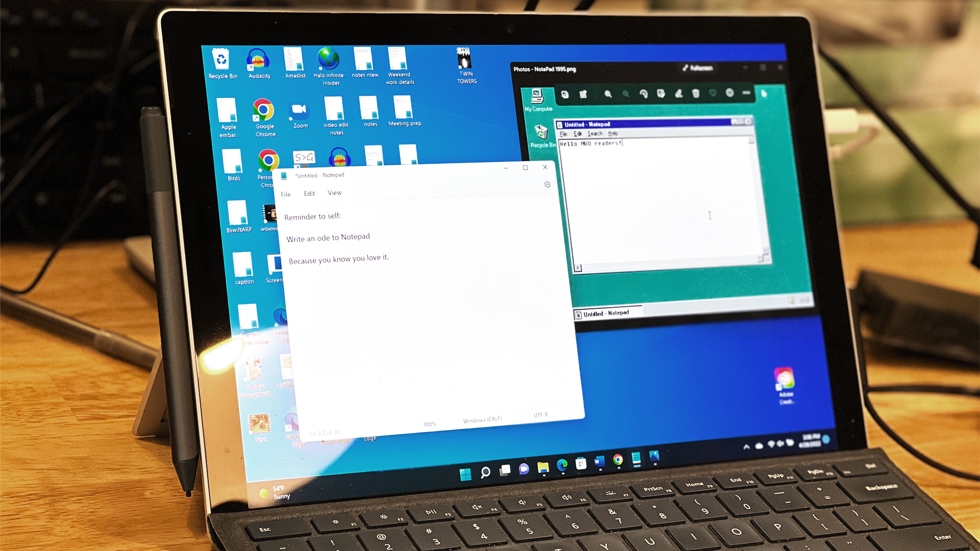The height and width of the screenshot is (551, 980).
Task: Open the File menu in Notepad
Action: [x=285, y=193]
